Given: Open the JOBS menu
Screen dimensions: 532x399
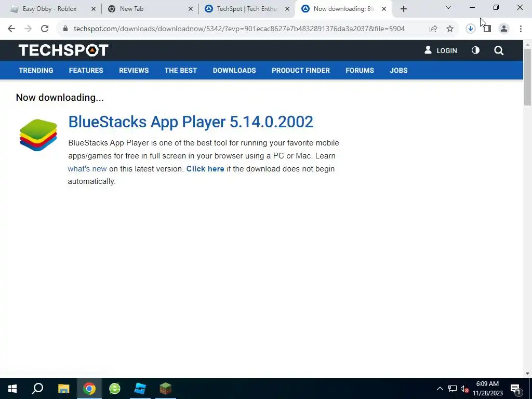Looking at the screenshot, I should tap(398, 70).
